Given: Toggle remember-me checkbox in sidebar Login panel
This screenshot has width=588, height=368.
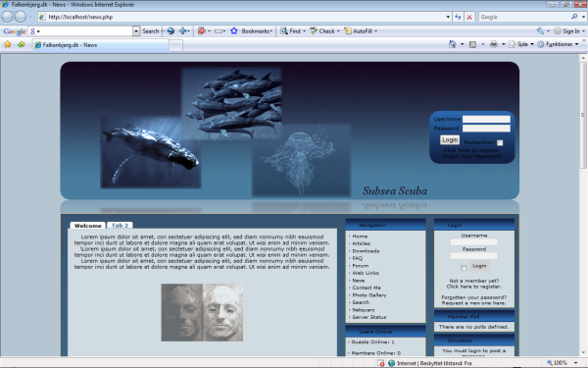Looking at the screenshot, I should [464, 267].
